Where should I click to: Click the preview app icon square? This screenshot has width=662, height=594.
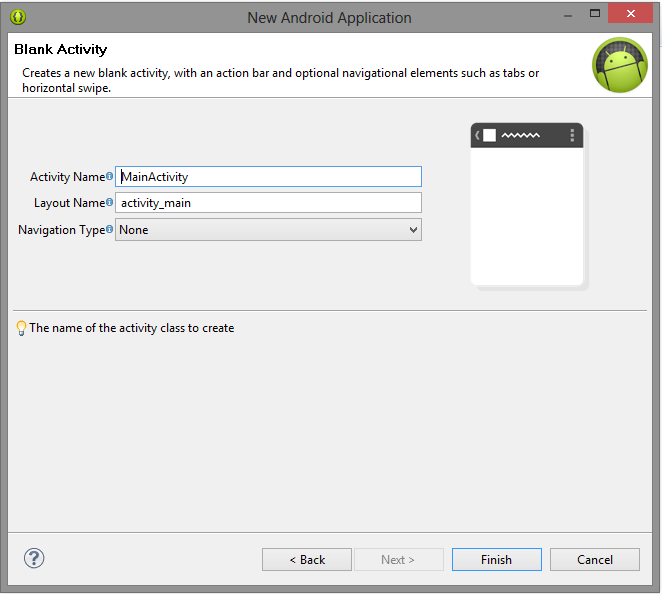tap(489, 136)
